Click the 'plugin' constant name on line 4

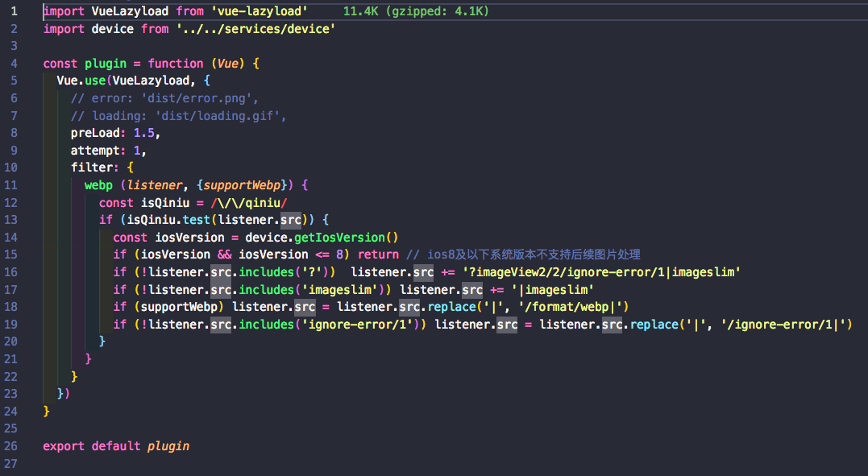coord(106,63)
